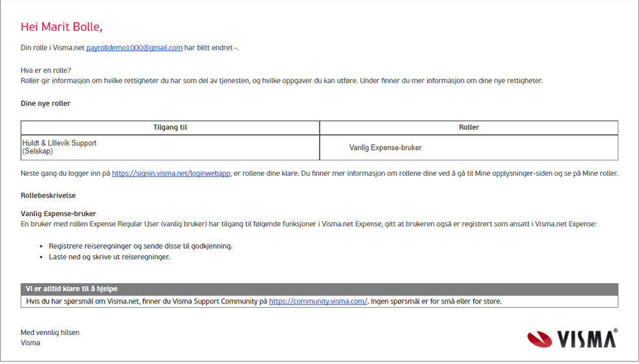Open the payrolldemo1000@gmail.com email link
The width and height of the screenshot is (639, 364).
[x=134, y=48]
